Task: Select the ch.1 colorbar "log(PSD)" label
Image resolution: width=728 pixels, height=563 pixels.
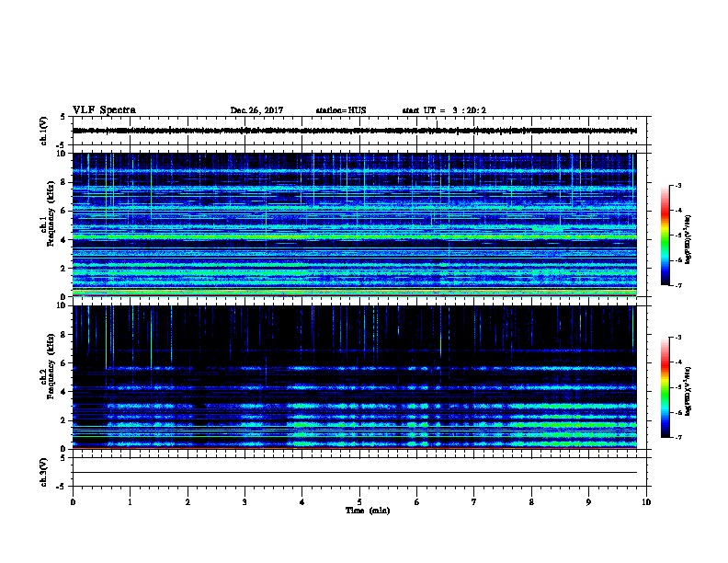Action: tap(688, 239)
